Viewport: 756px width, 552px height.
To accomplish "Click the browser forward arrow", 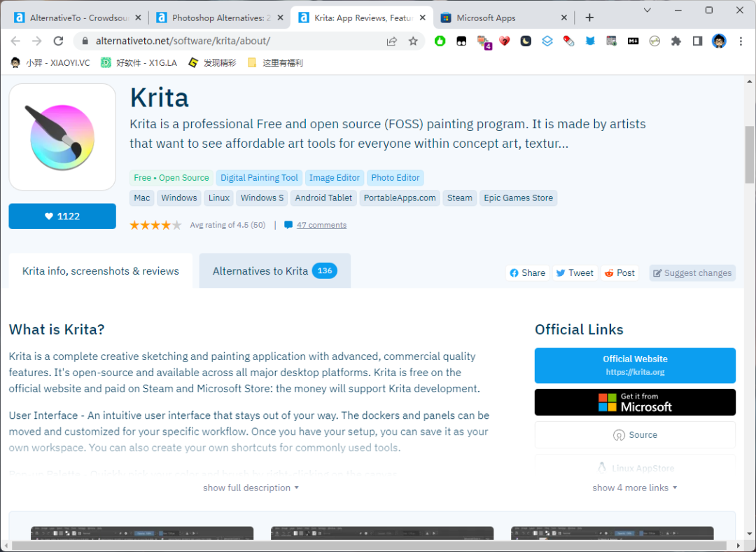I will 36,41.
